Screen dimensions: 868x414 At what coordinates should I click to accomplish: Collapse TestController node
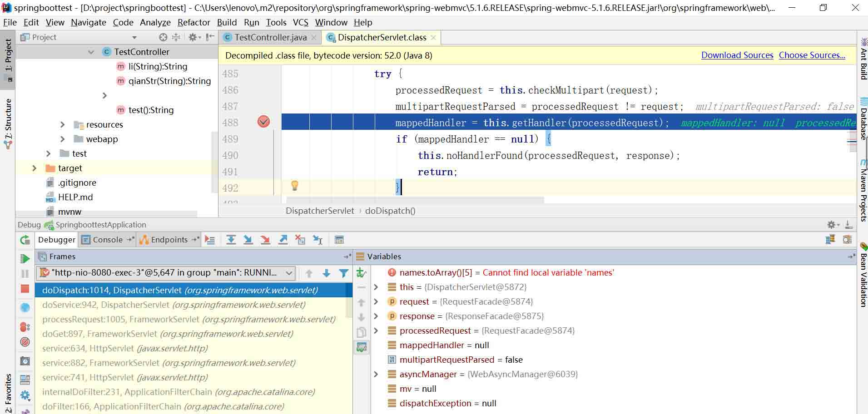[x=91, y=52]
